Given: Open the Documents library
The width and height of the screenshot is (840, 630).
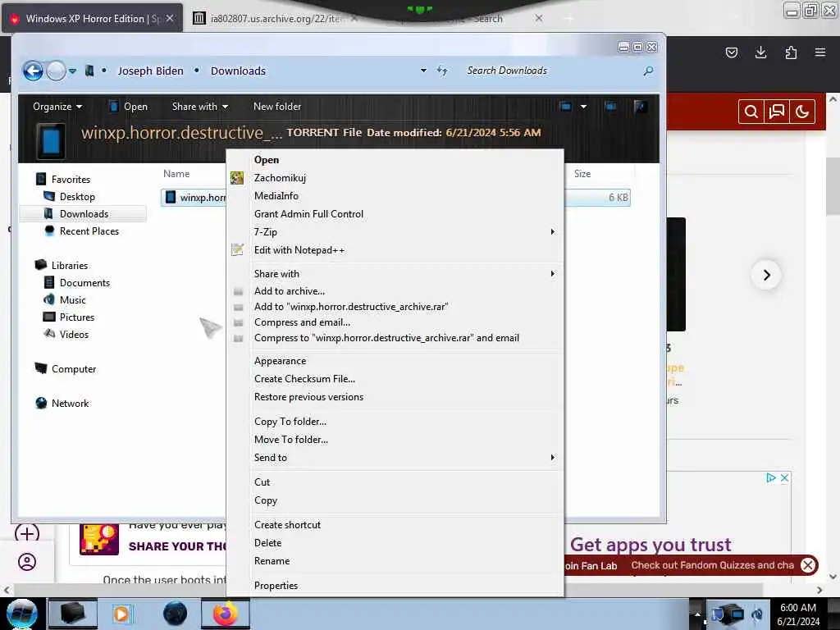Looking at the screenshot, I should (x=84, y=282).
